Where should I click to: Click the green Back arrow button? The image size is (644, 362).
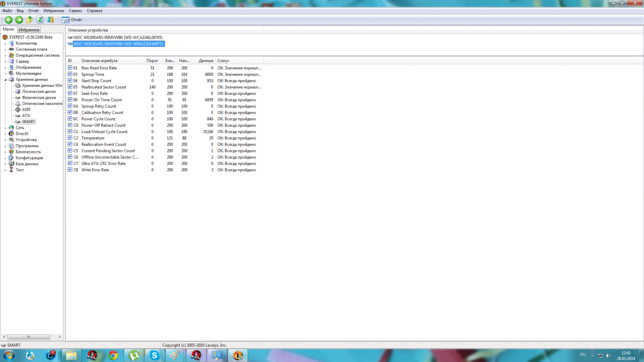pyautogui.click(x=9, y=20)
